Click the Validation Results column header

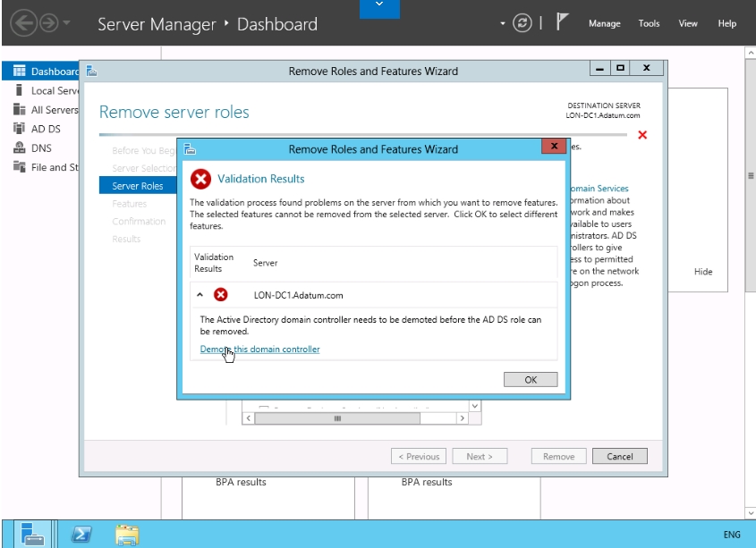point(214,263)
